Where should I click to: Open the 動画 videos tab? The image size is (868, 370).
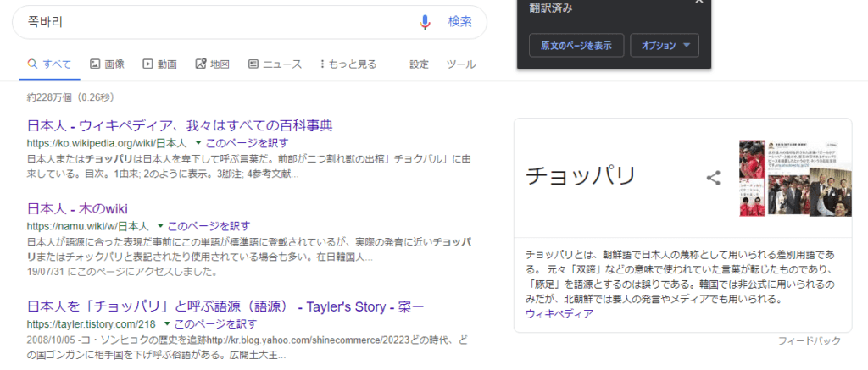tap(160, 64)
